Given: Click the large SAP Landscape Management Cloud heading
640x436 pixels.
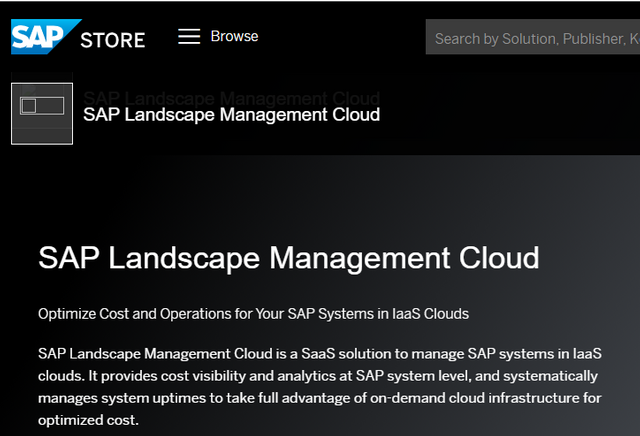Looking at the screenshot, I should (x=289, y=258).
